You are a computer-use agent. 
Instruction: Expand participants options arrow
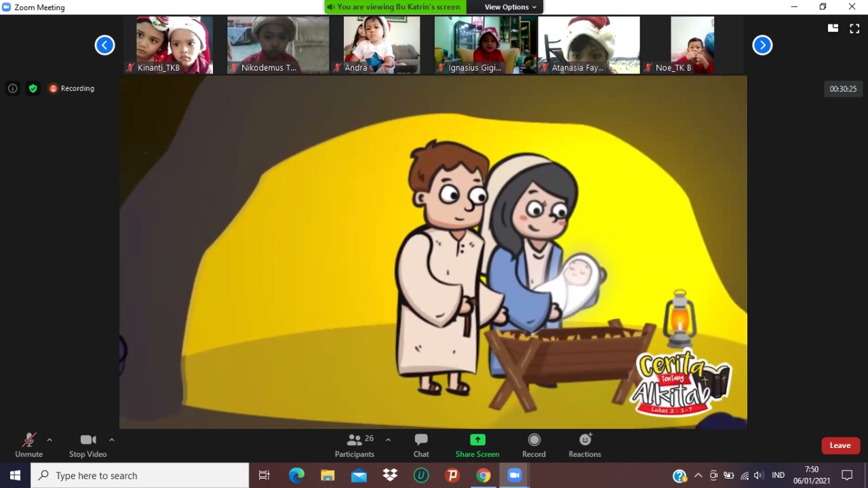[388, 440]
